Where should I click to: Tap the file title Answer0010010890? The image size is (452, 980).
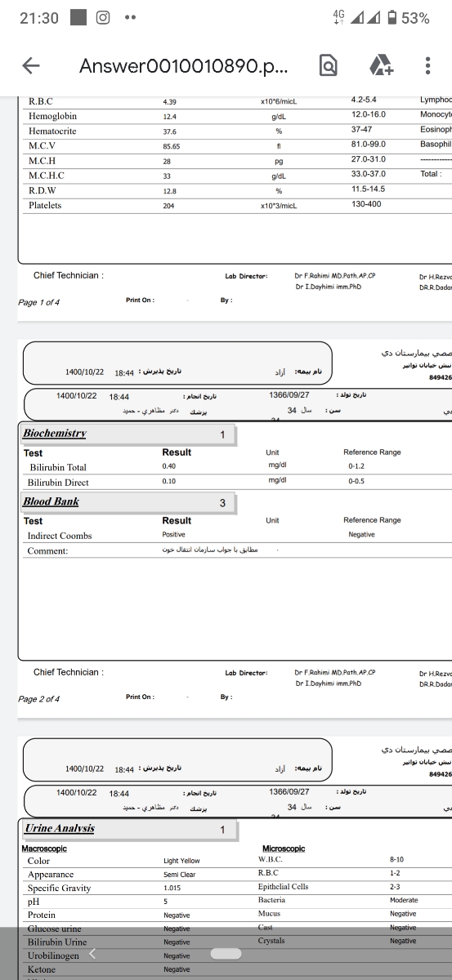point(183,67)
